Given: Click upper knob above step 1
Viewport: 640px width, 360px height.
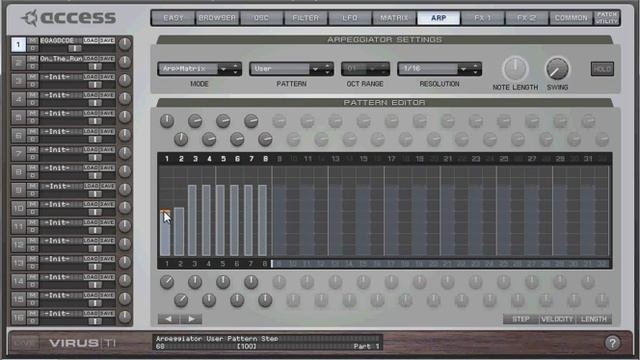Looking at the screenshot, I should point(167,121).
